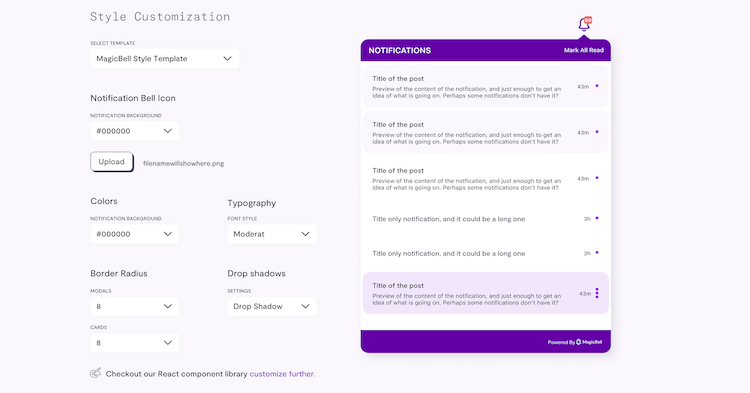Click the React component icon beside Checkout text
Image resolution: width=750 pixels, height=393 pixels.
pyautogui.click(x=96, y=373)
